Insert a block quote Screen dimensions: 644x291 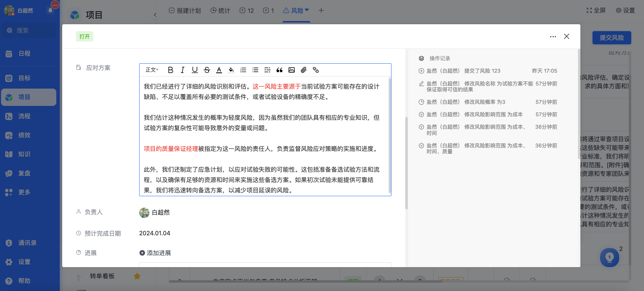coord(280,70)
